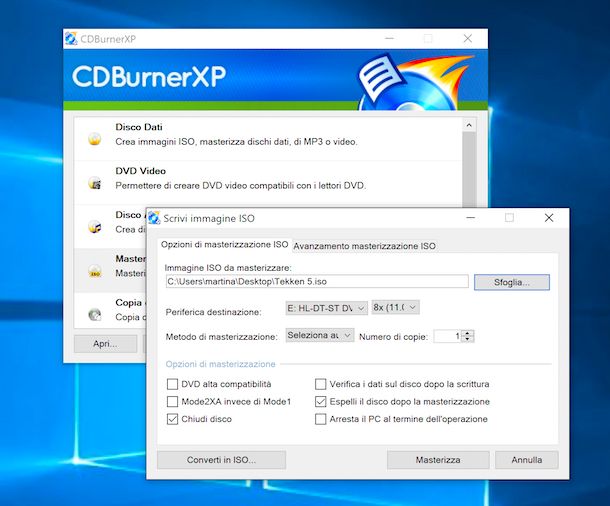The width and height of the screenshot is (610, 506).
Task: Click the ISO disc icon in the list
Action: (x=95, y=271)
